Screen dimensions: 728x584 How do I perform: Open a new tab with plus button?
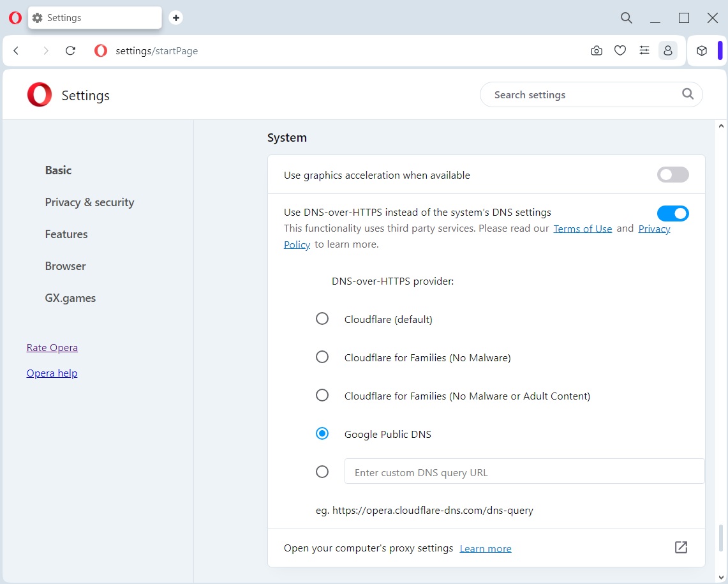(175, 18)
